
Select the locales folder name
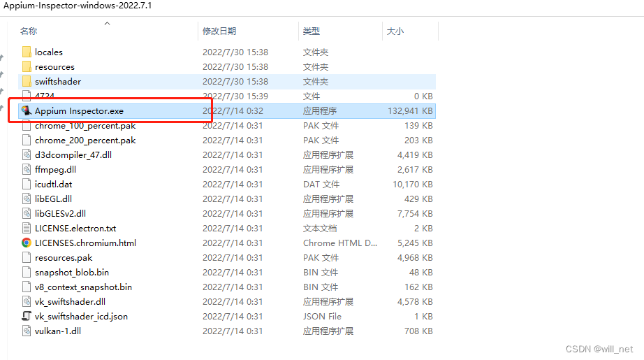coord(49,52)
